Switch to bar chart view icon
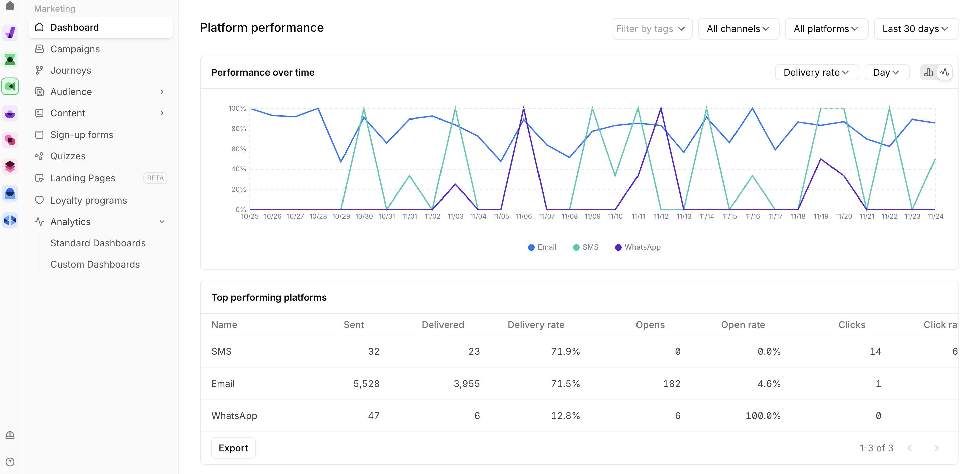 [x=928, y=72]
